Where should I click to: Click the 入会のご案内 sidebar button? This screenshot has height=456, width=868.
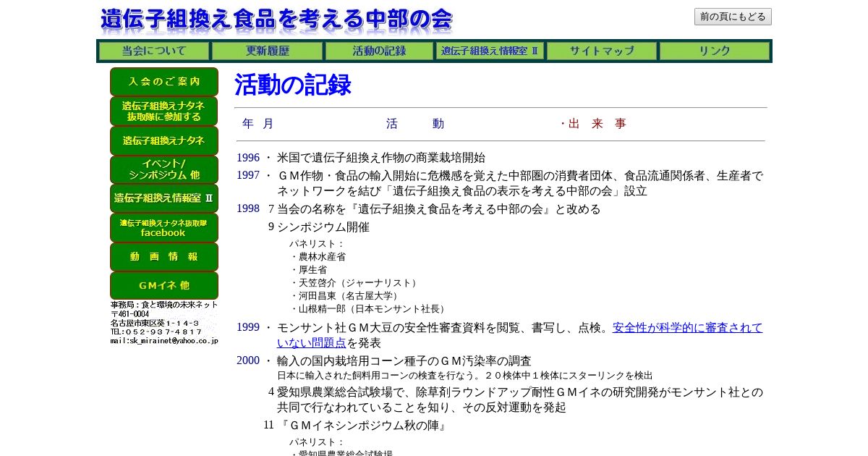(x=164, y=82)
